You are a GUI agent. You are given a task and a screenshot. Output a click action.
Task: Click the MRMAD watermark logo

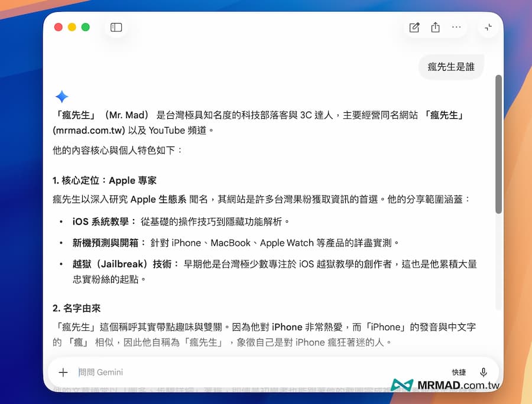point(403,384)
